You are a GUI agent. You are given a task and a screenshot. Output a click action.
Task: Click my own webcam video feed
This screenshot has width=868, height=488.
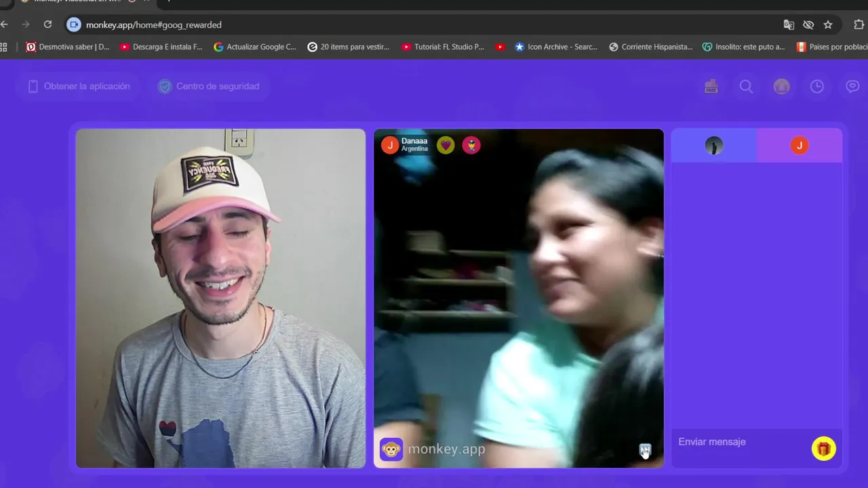[220, 298]
